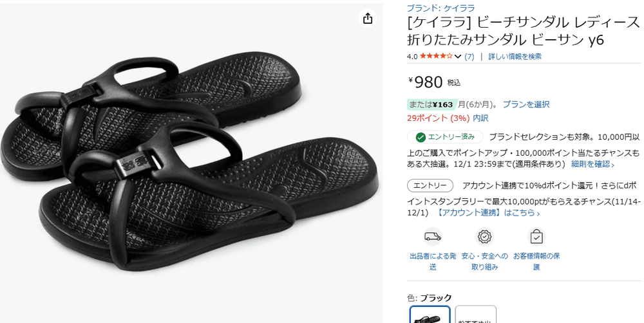Click the share icon on the product image
The image size is (644, 323).
coord(368,19)
